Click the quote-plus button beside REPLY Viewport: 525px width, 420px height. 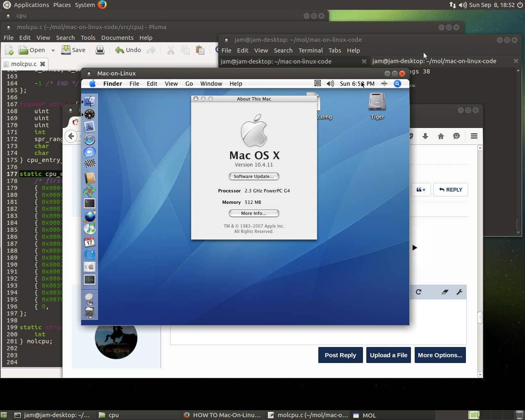(421, 190)
